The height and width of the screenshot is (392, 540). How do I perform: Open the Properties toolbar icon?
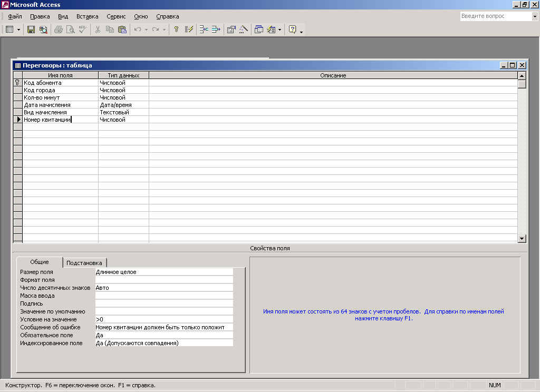(x=231, y=30)
